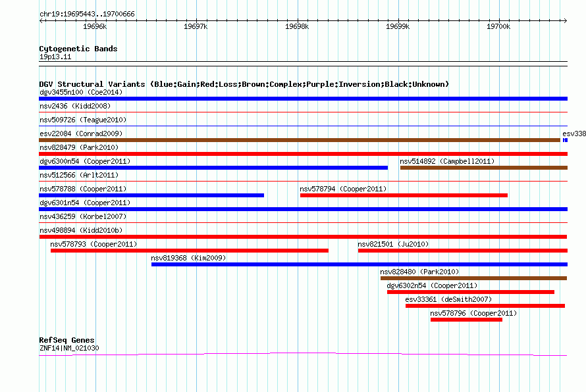Open the dgv6301n54 (Cooper2011) blue bar
This screenshot has height=392, width=586.
click(x=303, y=209)
